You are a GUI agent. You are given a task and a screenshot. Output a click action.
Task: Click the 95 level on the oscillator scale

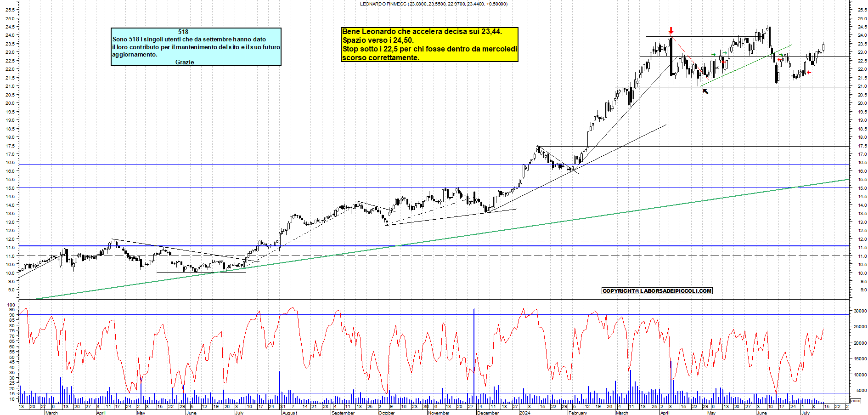click(13, 310)
